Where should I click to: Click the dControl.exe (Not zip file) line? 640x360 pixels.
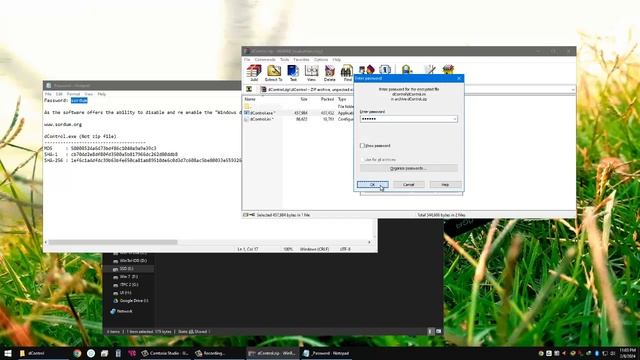click(80, 136)
